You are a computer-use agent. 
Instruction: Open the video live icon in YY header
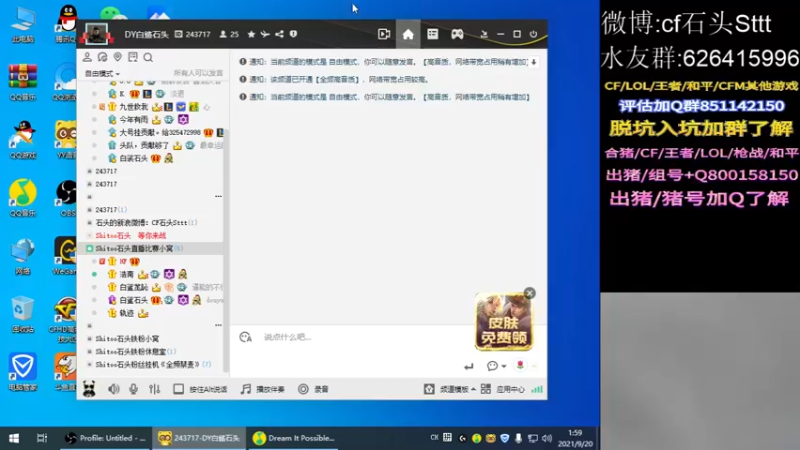click(384, 34)
